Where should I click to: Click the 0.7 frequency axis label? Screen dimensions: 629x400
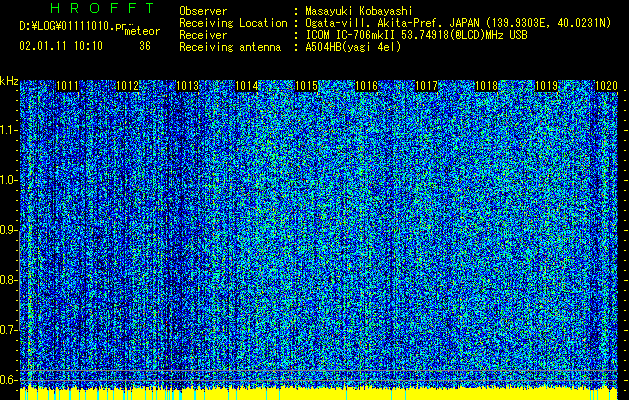[x=8, y=330]
